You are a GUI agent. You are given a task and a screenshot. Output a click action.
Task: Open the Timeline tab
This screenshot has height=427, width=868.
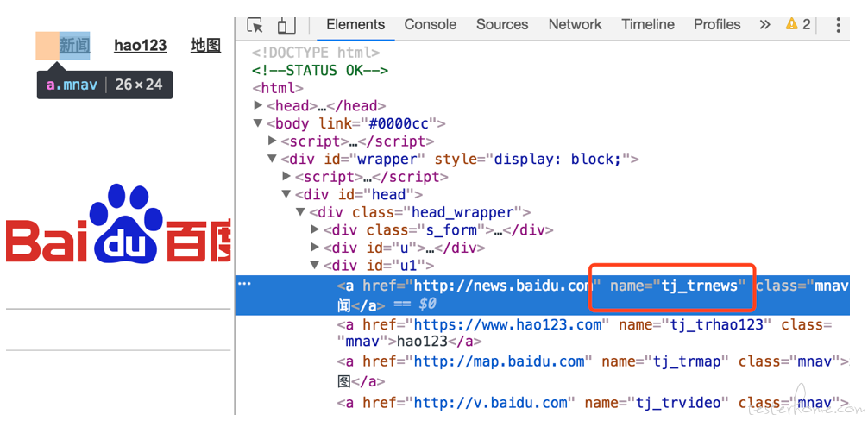pyautogui.click(x=648, y=24)
